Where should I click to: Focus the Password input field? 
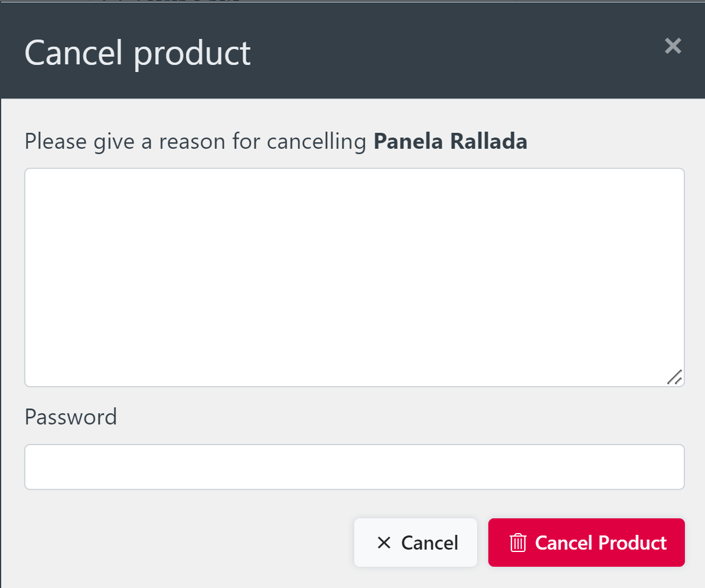click(353, 466)
